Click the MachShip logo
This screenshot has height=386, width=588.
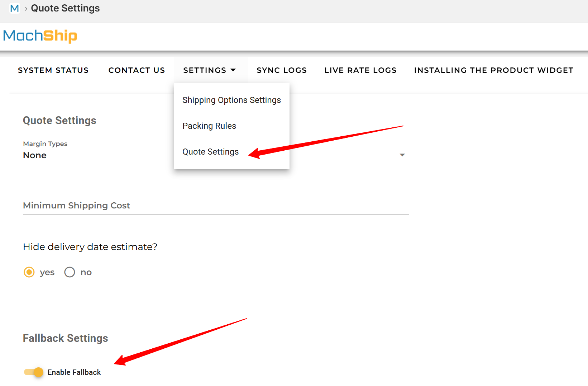(40, 36)
